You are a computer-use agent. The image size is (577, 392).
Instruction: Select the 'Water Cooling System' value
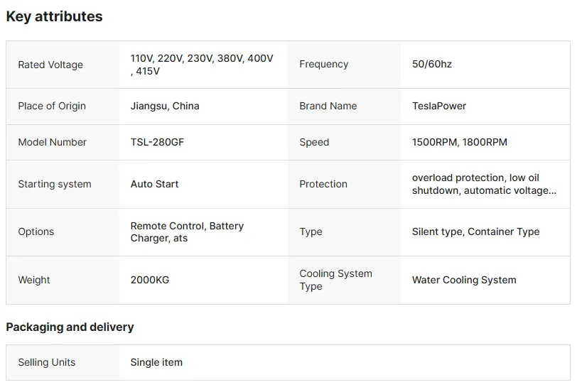(464, 280)
